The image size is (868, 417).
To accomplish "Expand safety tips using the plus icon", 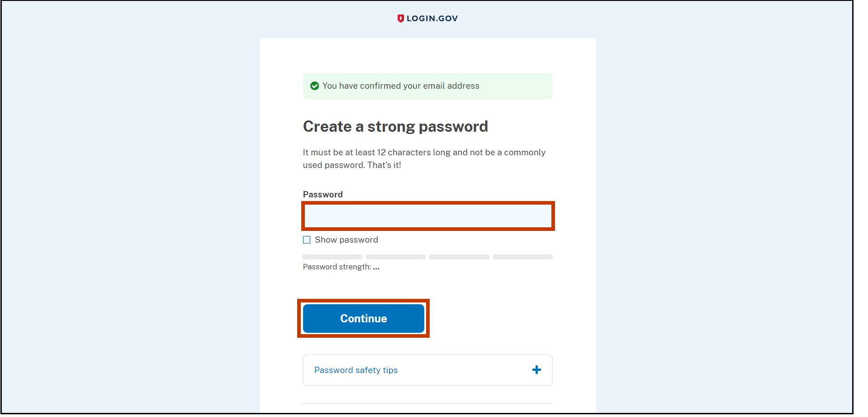I will click(x=536, y=370).
